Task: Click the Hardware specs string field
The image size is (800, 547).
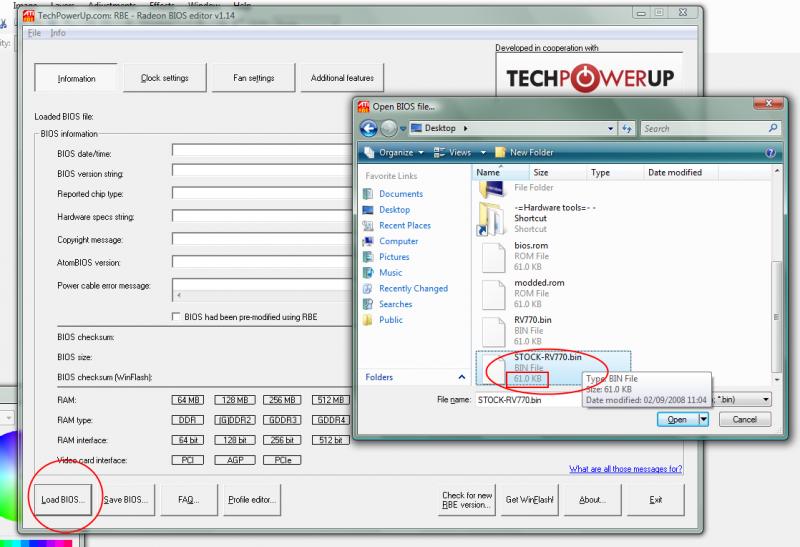Action: [x=263, y=216]
